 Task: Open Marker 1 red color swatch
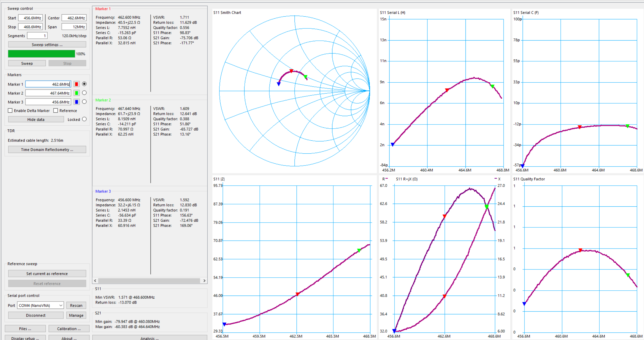pos(76,84)
